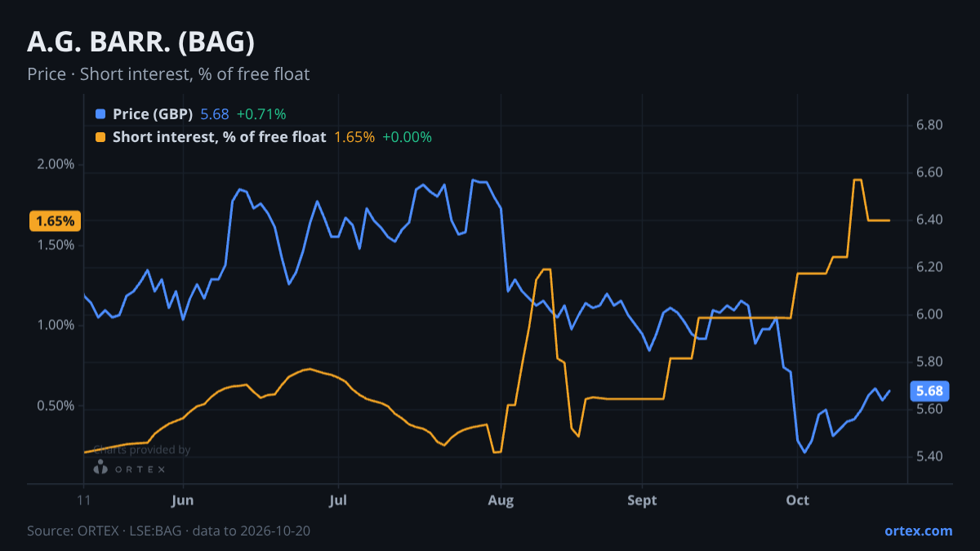Click the Jul date axis label
Viewport: 980px width, 551px height.
point(338,500)
